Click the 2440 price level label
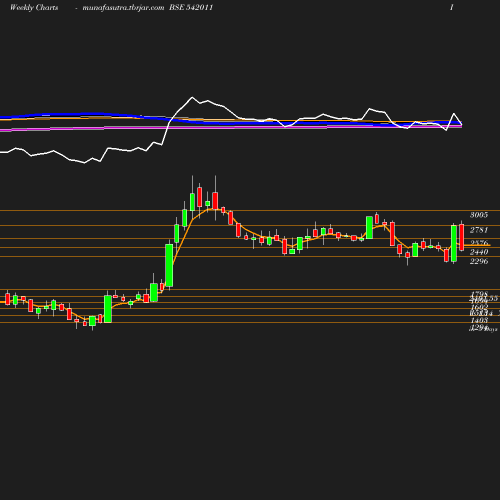The height and width of the screenshot is (500, 500). (x=479, y=252)
